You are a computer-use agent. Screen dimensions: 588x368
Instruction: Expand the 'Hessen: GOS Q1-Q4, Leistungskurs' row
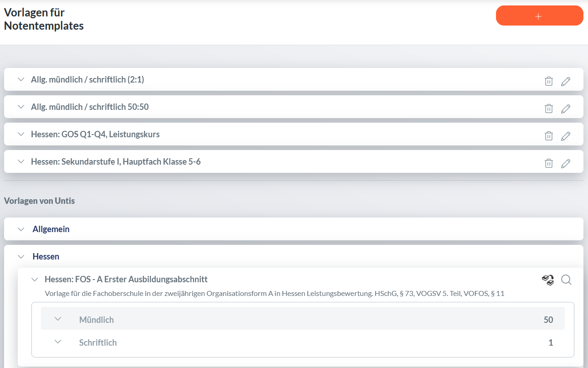click(x=20, y=134)
